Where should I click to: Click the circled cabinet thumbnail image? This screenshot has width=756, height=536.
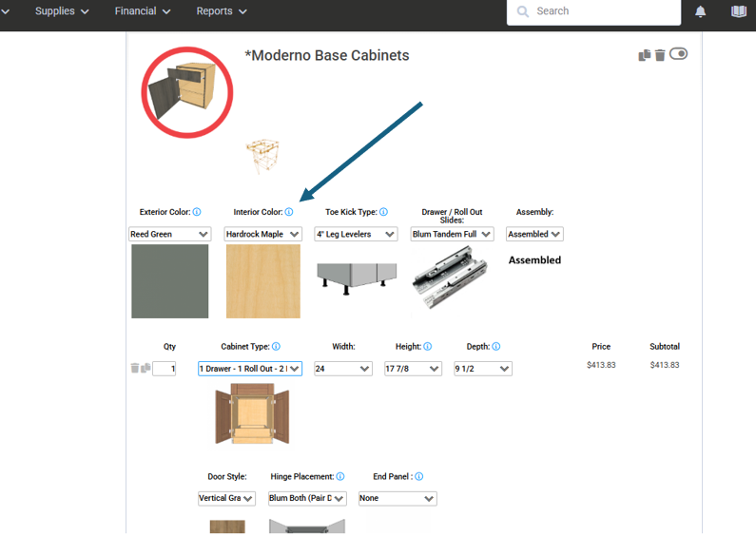tap(188, 91)
